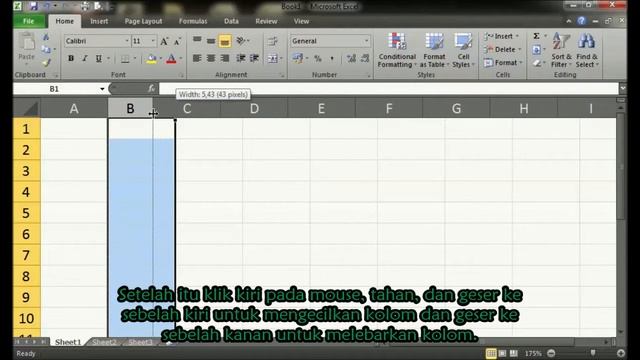
Task: Click the Fill down icon
Action: (536, 50)
